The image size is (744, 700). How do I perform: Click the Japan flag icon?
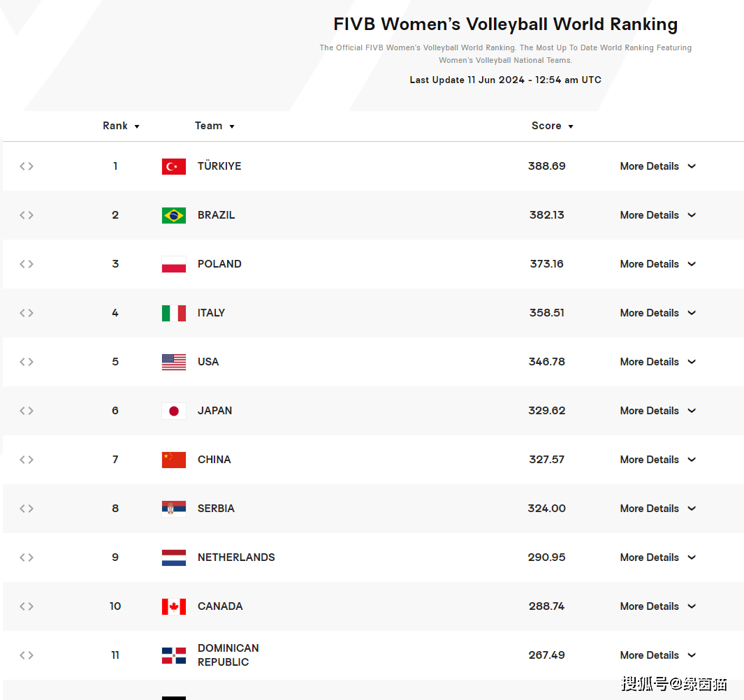click(174, 411)
